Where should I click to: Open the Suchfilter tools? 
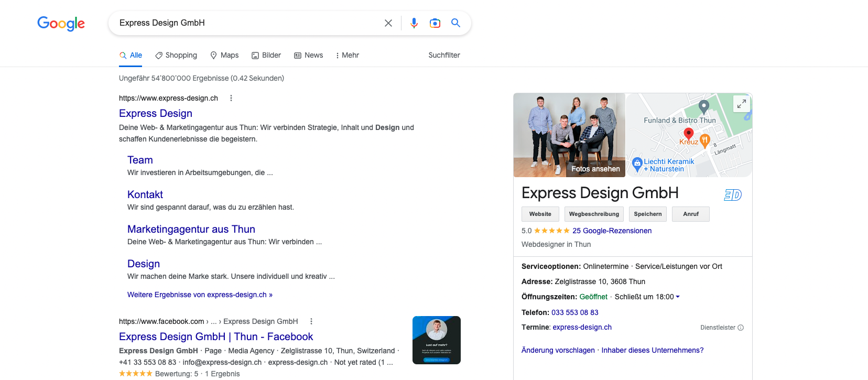tap(444, 55)
